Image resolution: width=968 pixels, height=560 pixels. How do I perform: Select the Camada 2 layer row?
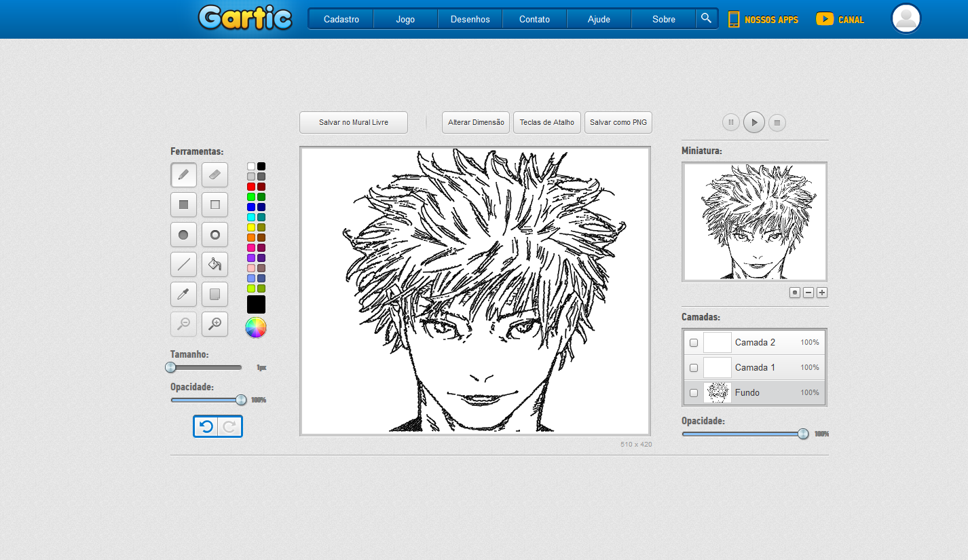click(x=754, y=343)
